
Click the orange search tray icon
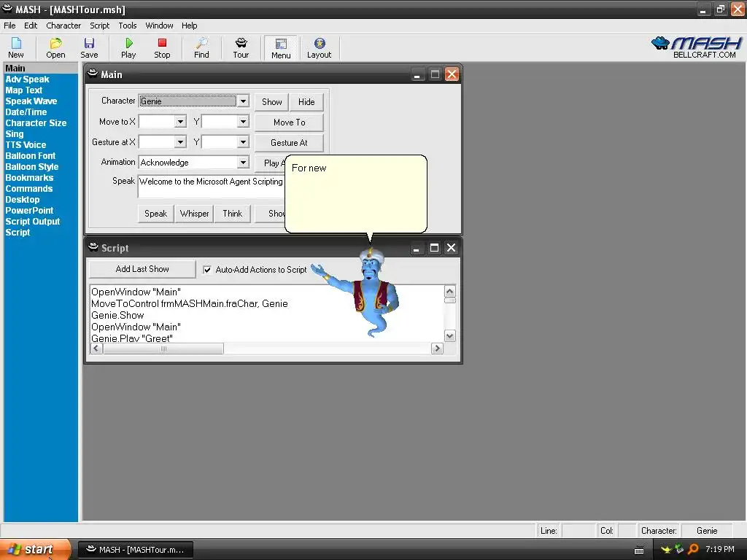(x=693, y=549)
